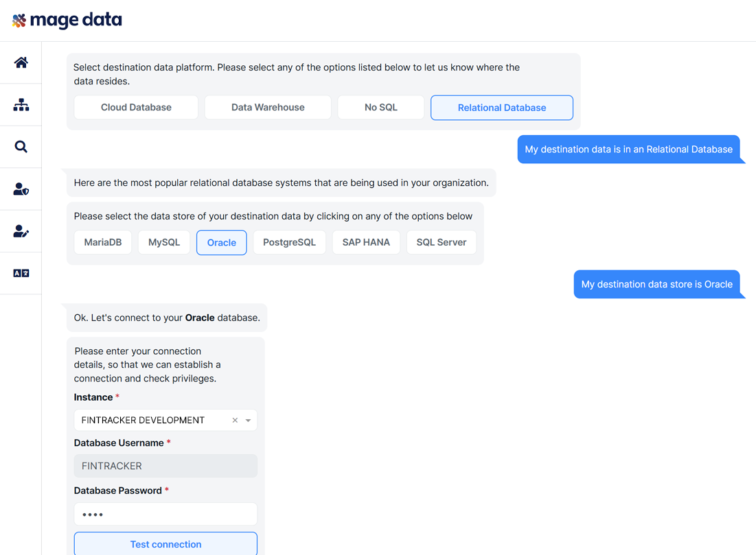Choose SAP HANA data store
The width and height of the screenshot is (756, 555).
coord(366,243)
